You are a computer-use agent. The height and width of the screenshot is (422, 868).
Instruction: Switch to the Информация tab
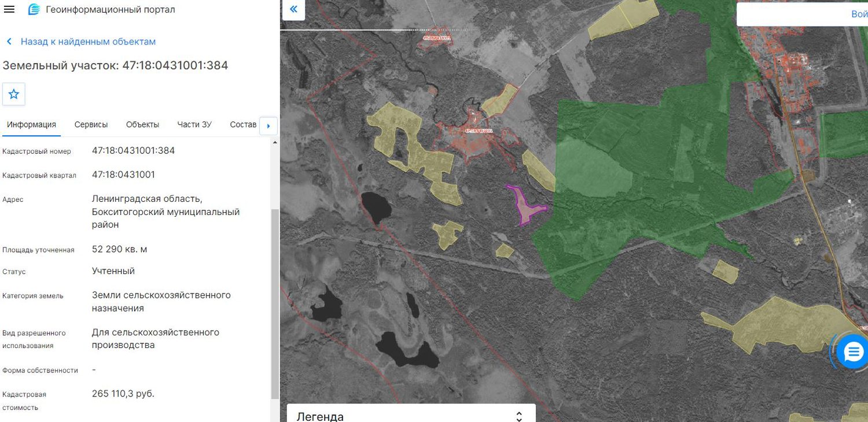click(x=31, y=125)
